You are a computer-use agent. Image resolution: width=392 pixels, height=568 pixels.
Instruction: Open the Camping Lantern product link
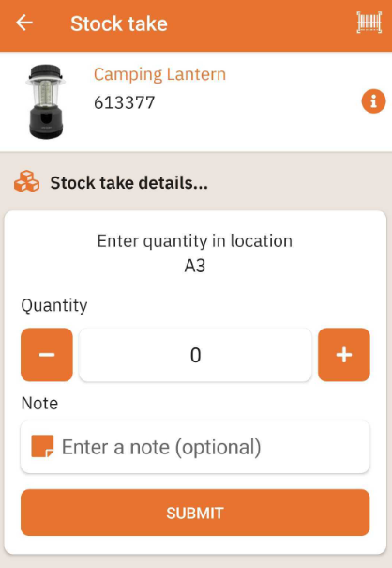(159, 74)
